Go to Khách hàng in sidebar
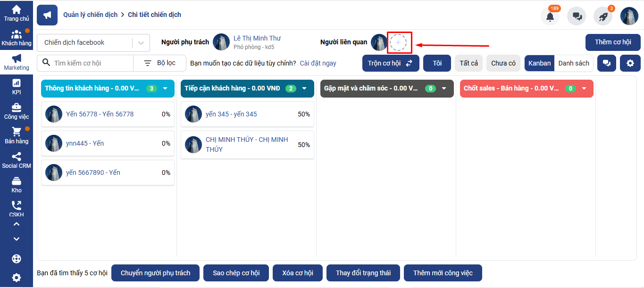 [17, 38]
